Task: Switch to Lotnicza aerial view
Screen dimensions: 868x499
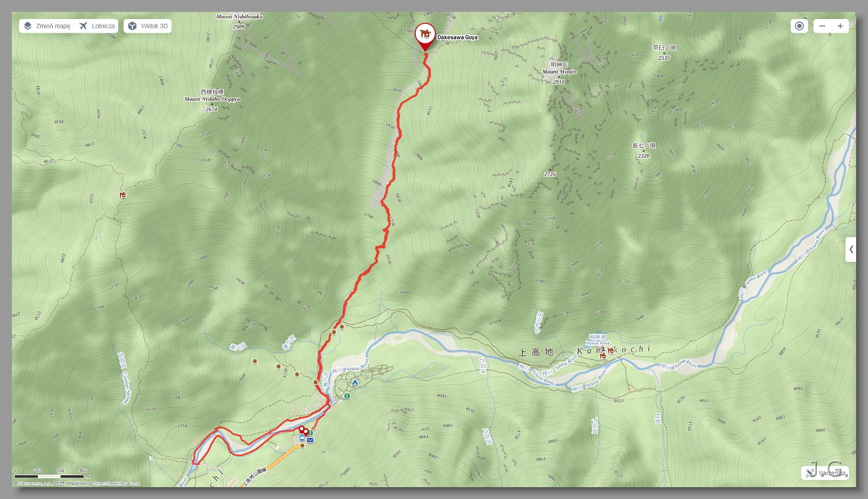Action: pyautogui.click(x=96, y=26)
